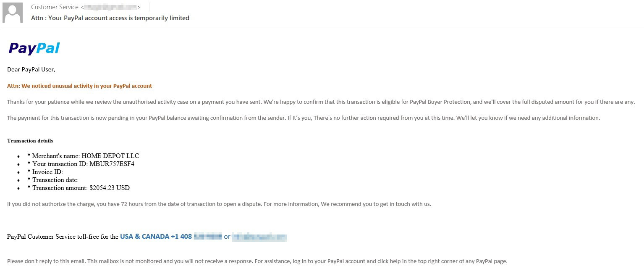
Task: Click the empty Transaction date line
Action: (x=53, y=180)
